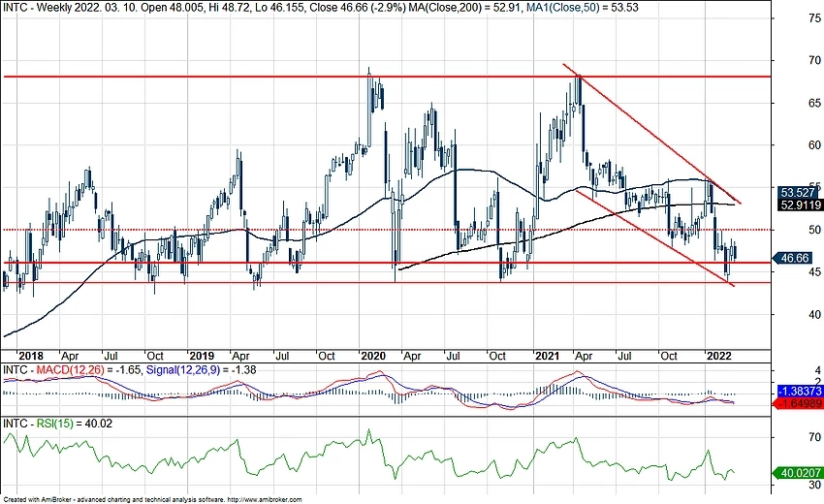Screen dimensions: 824x504
Task: Select the 2020 year marker on the time axis
Action: 372,355
